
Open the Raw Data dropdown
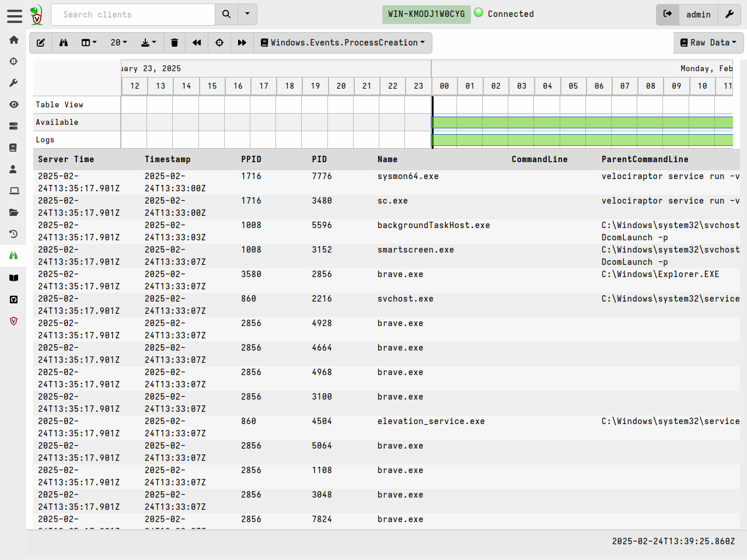click(x=708, y=43)
